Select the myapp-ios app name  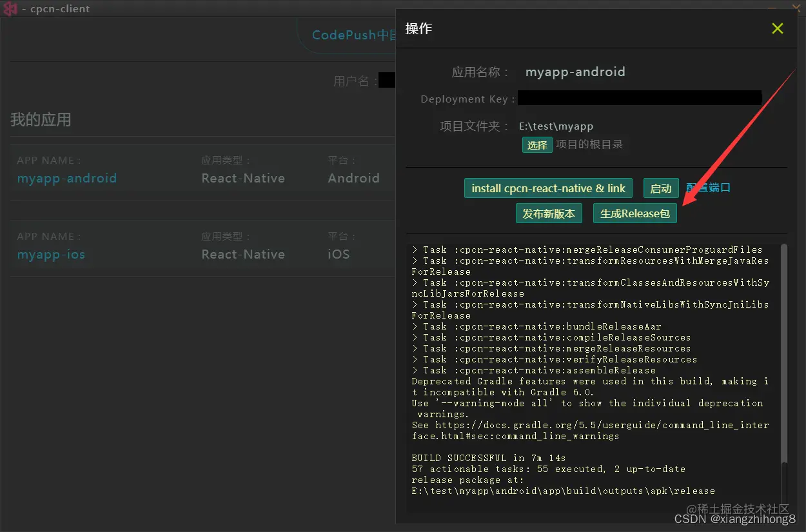[x=51, y=254]
